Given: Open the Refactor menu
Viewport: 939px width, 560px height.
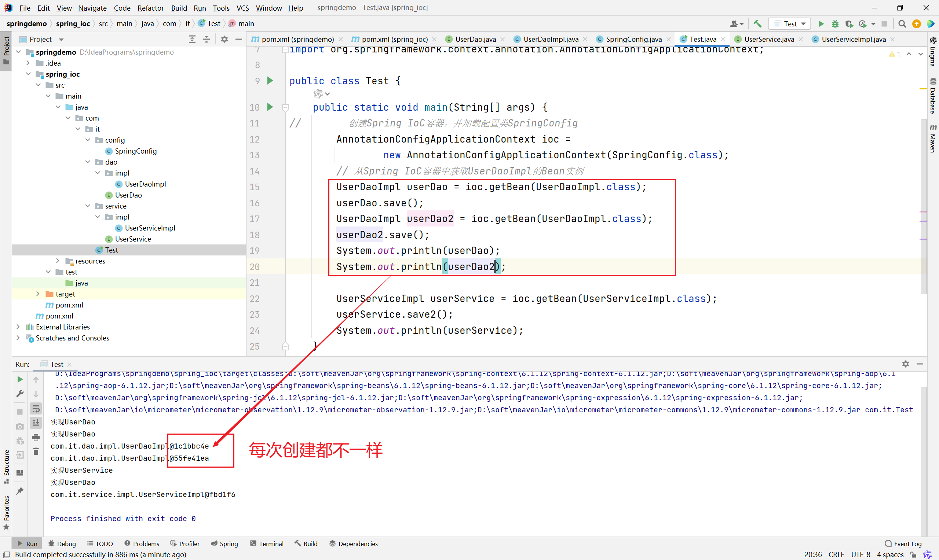Looking at the screenshot, I should tap(150, 8).
